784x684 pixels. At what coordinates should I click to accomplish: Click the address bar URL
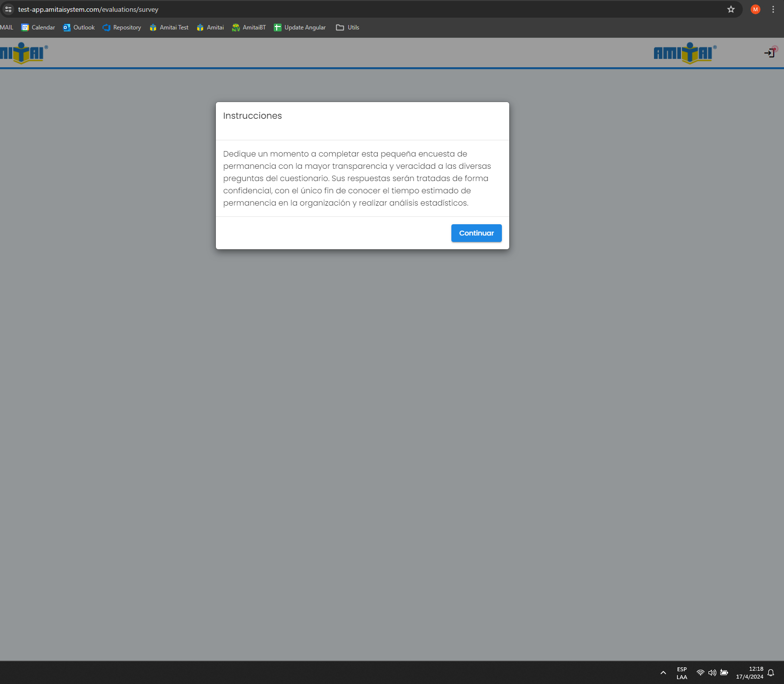click(x=88, y=9)
